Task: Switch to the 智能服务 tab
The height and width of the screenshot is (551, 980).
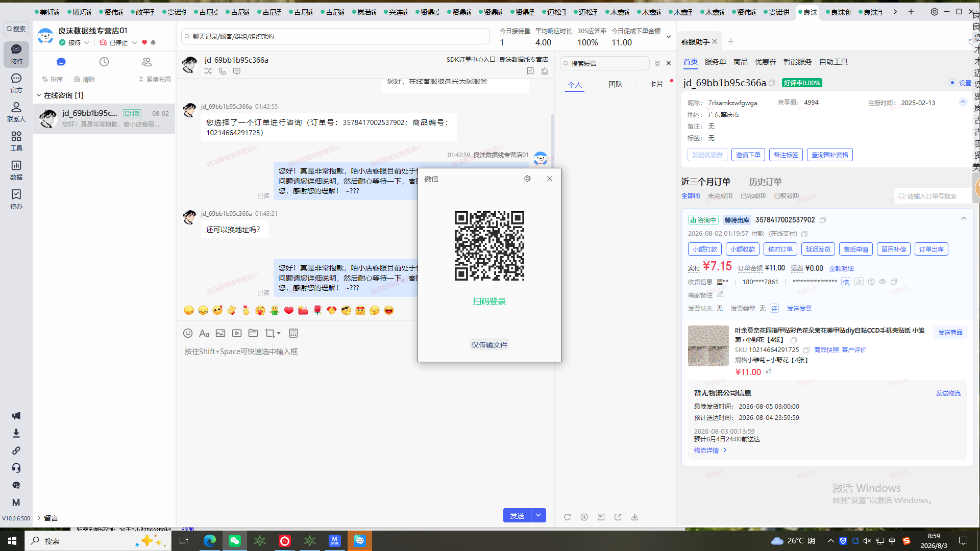Action: click(x=797, y=62)
